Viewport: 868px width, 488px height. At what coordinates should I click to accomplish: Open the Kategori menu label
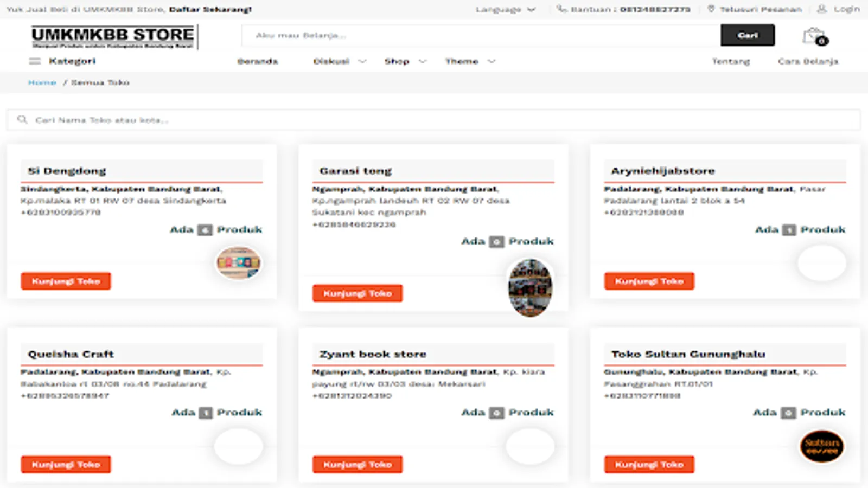(x=72, y=61)
